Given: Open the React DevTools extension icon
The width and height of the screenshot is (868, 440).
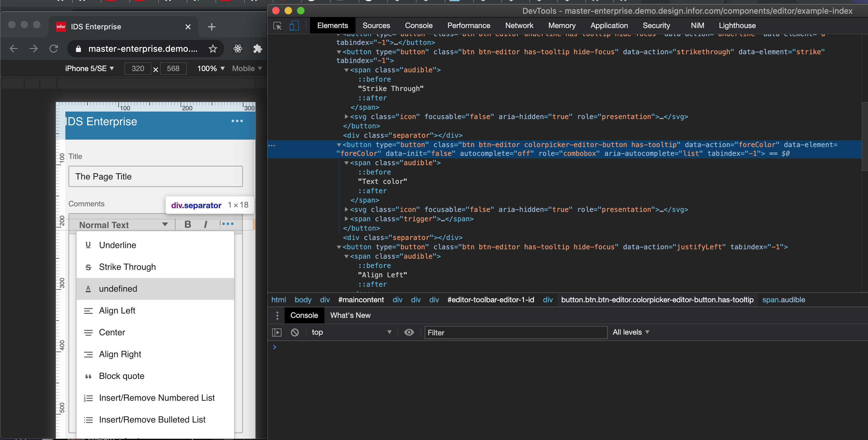Looking at the screenshot, I should [238, 49].
